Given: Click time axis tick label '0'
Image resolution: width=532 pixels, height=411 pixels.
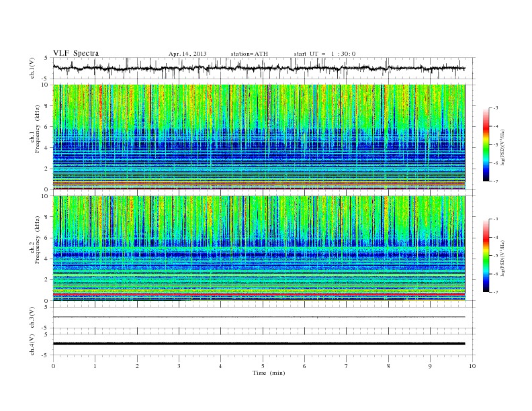Looking at the screenshot, I should [x=53, y=366].
